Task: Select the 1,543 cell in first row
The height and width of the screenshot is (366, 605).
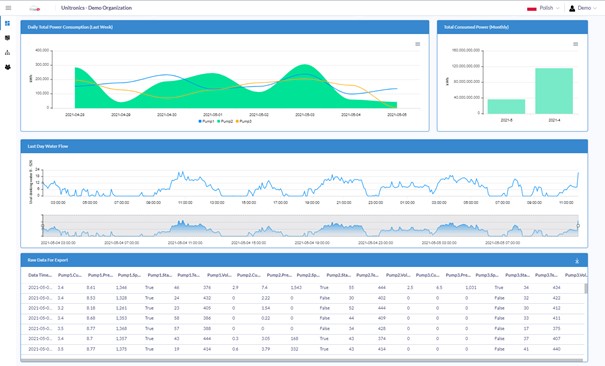Action: pyautogui.click(x=296, y=288)
